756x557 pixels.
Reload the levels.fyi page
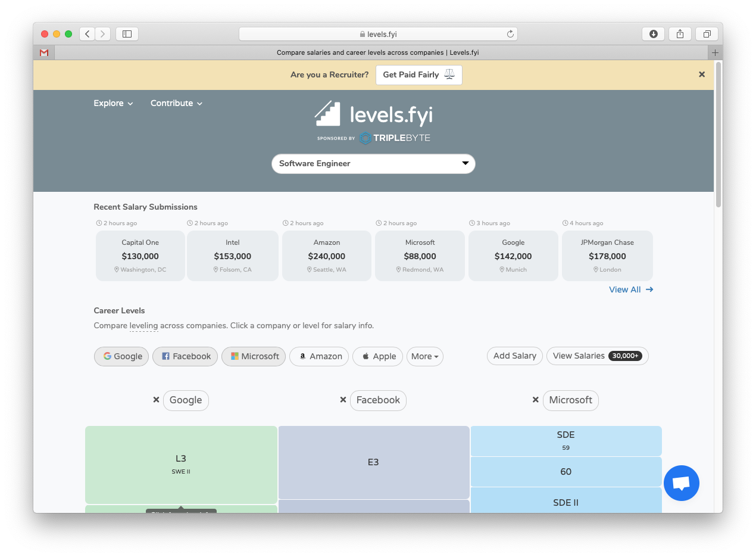pos(510,34)
